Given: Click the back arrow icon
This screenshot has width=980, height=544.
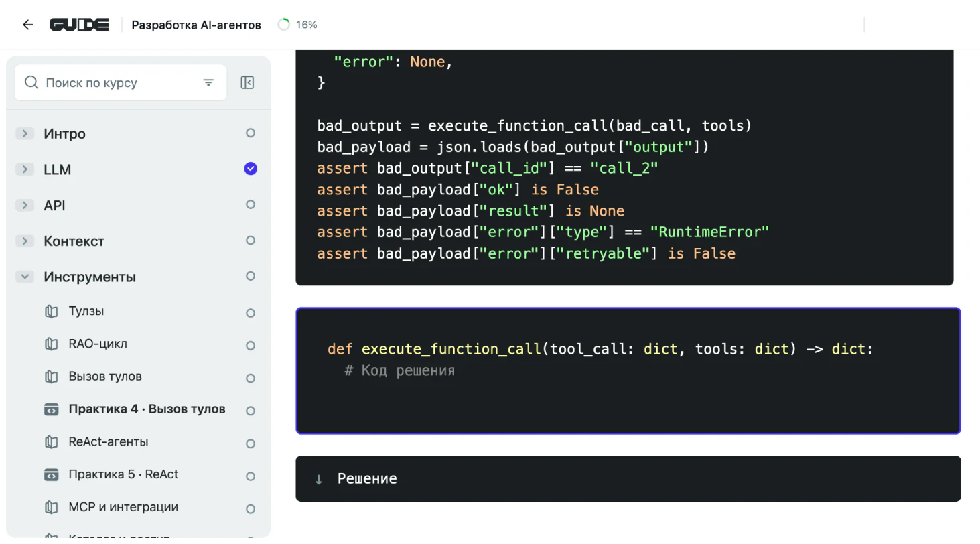Looking at the screenshot, I should click(x=27, y=25).
